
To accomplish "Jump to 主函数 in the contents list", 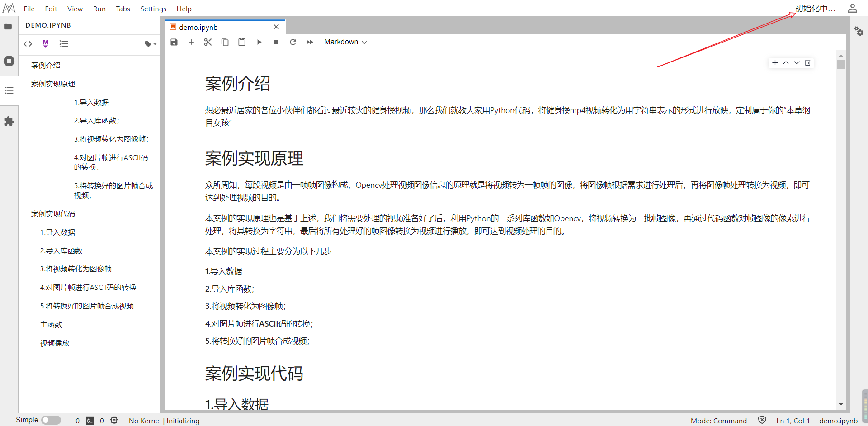I will [51, 324].
